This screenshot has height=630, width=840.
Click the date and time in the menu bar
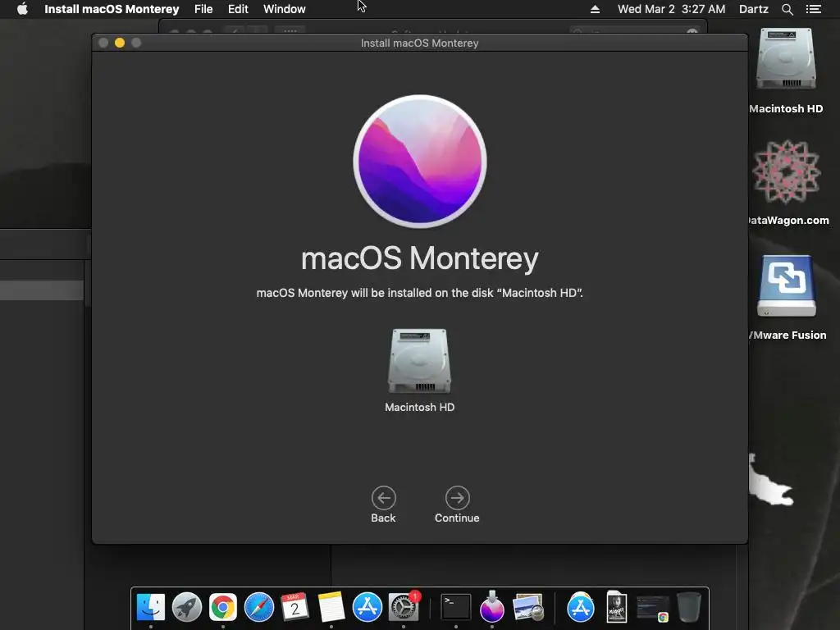click(x=671, y=9)
